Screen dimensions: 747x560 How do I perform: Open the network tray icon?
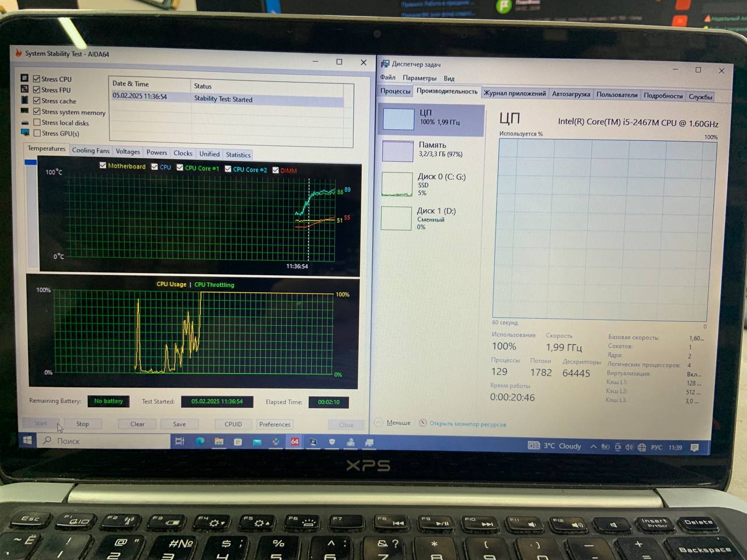coord(642,447)
